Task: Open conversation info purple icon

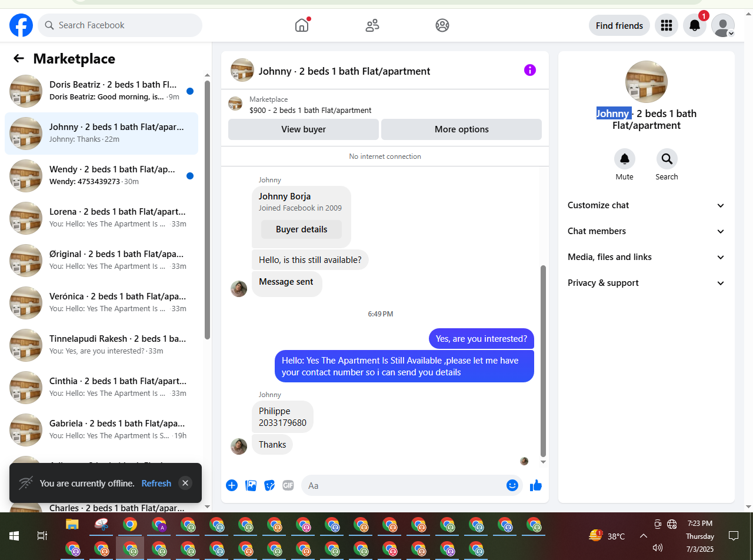Action: coord(530,71)
